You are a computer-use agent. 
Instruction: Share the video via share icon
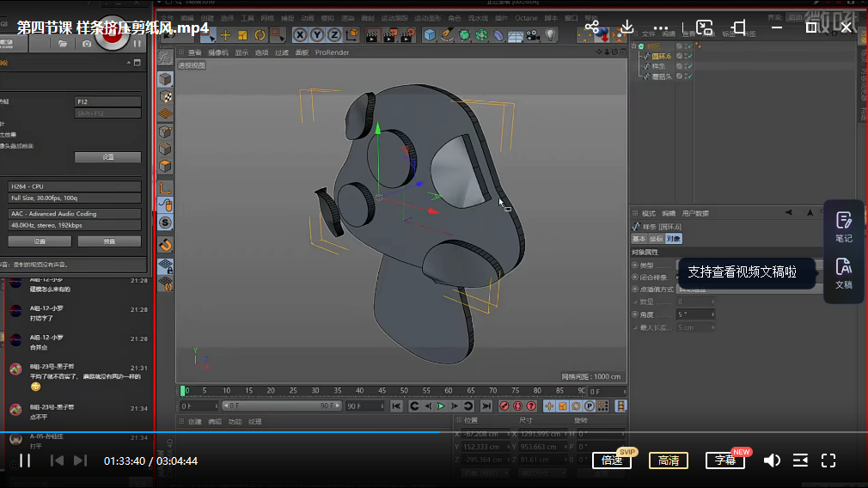click(x=592, y=27)
